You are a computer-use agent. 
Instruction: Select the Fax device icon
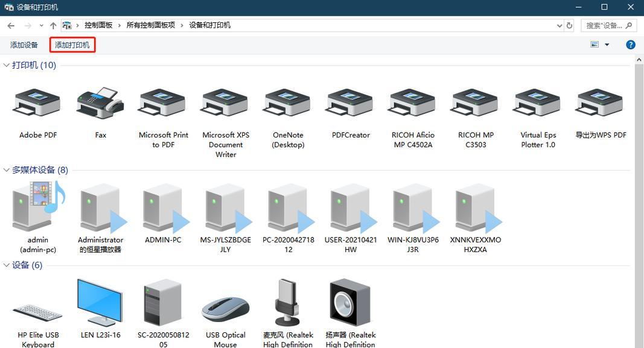[x=100, y=102]
